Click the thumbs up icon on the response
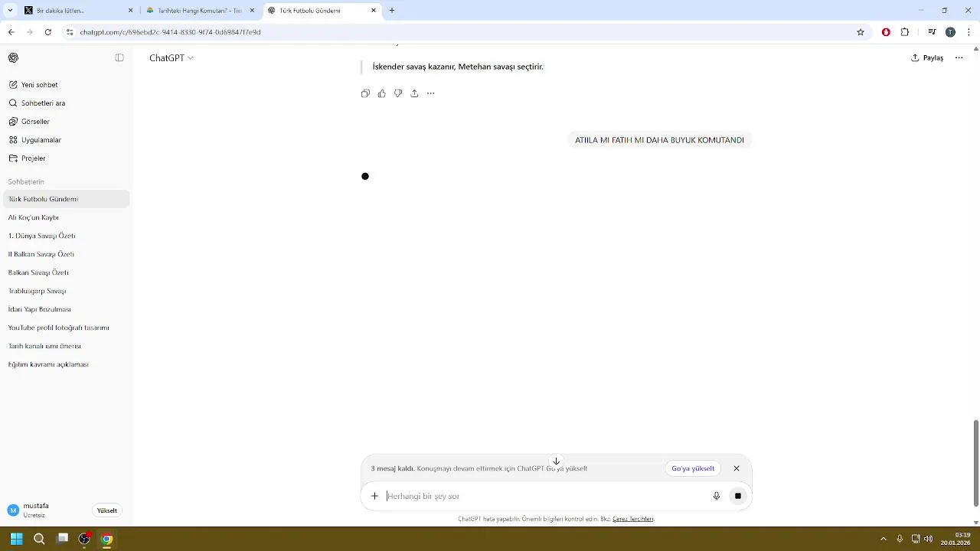Screen dimensions: 980x551 click(382, 93)
